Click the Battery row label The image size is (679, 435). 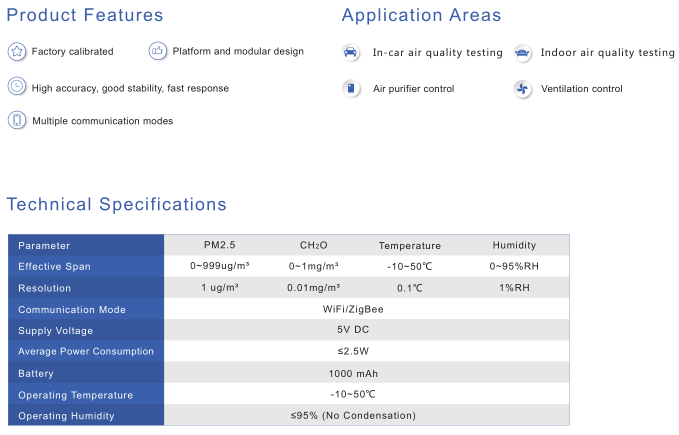[86, 373]
